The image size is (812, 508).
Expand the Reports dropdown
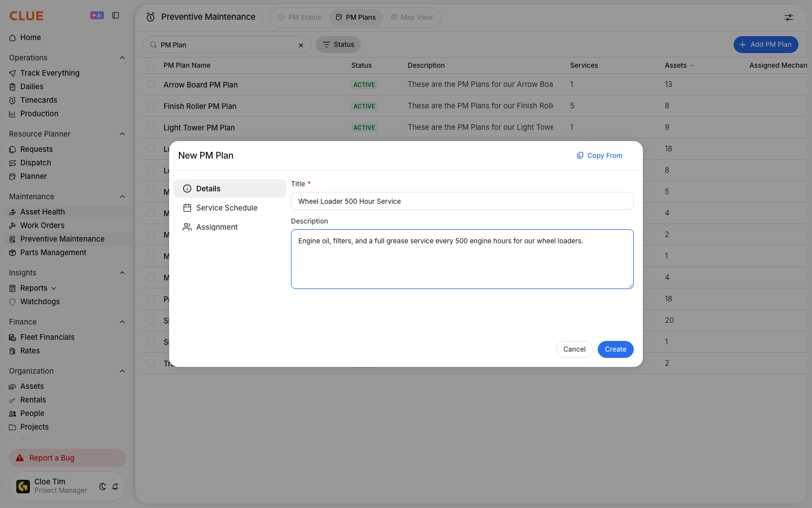click(54, 288)
